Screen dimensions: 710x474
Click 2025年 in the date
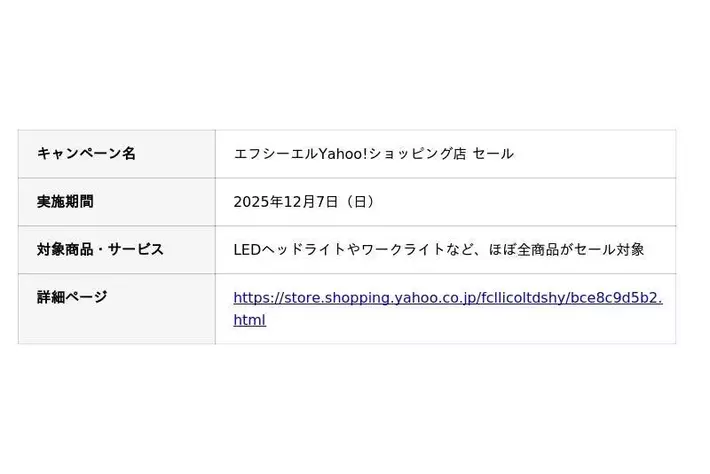tap(258, 201)
